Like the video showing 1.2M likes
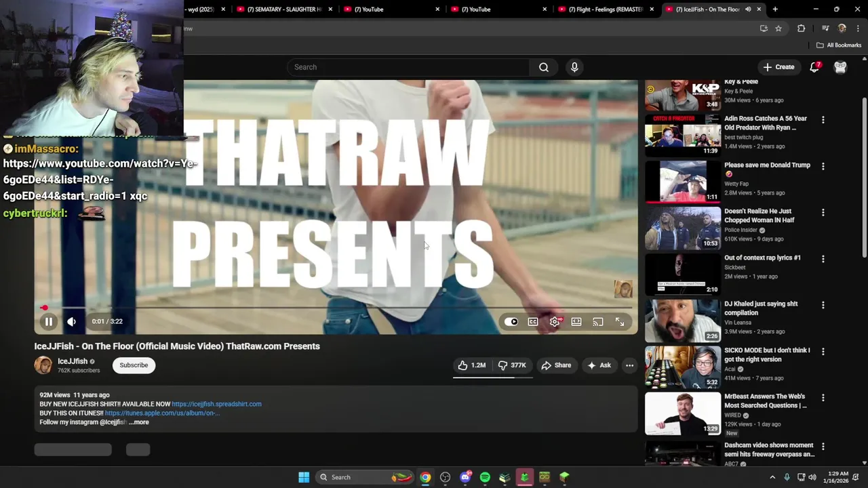Image resolution: width=868 pixels, height=488 pixels. point(472,365)
